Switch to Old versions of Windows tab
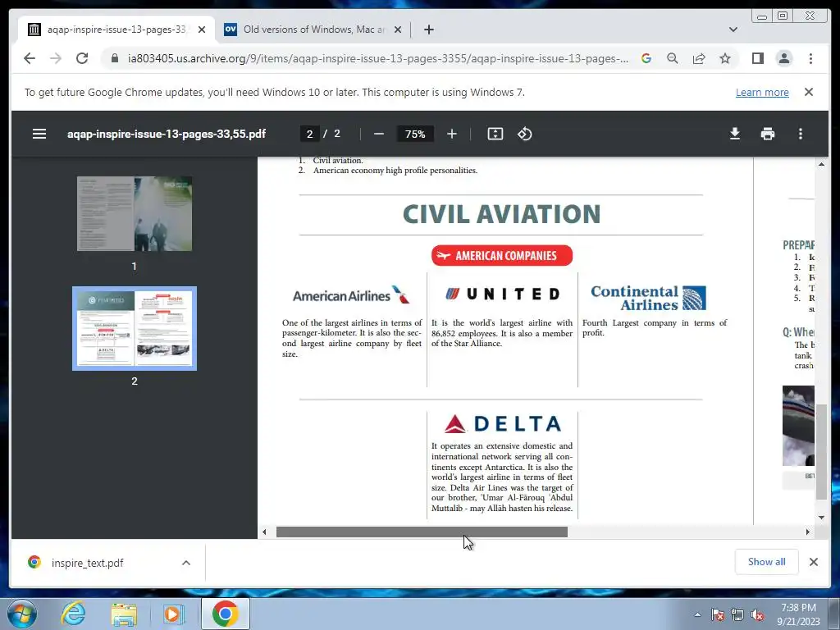 pos(314,30)
